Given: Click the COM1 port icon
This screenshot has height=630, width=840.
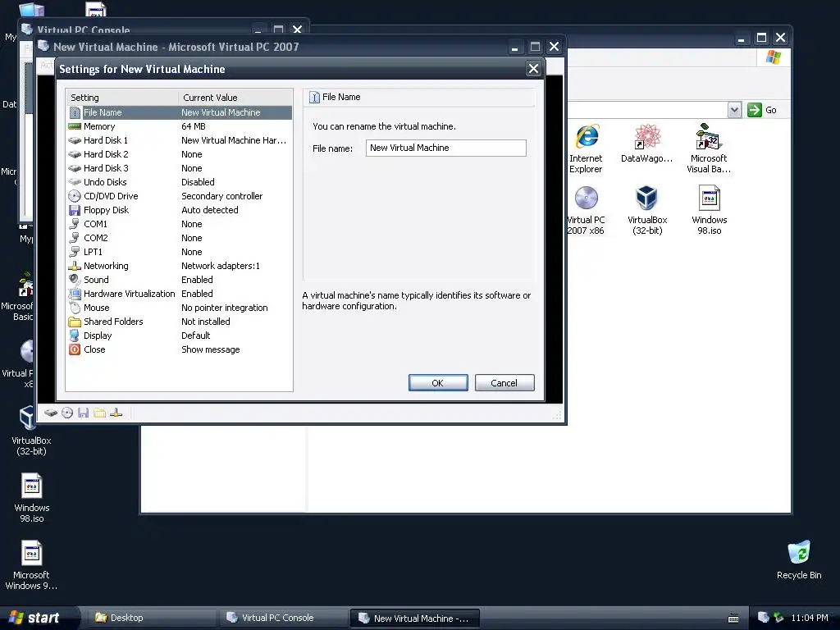Looking at the screenshot, I should coord(75,224).
